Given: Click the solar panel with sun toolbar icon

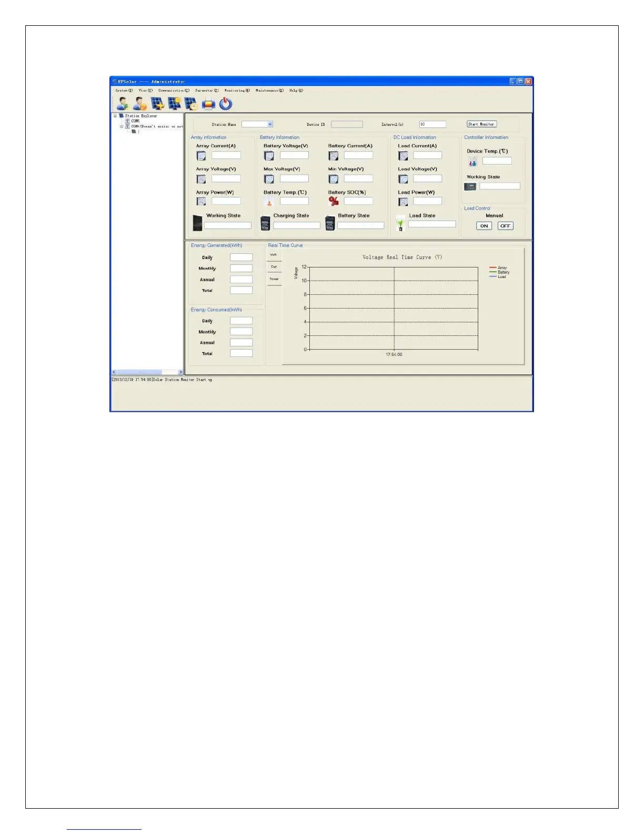Looking at the screenshot, I should [x=175, y=104].
